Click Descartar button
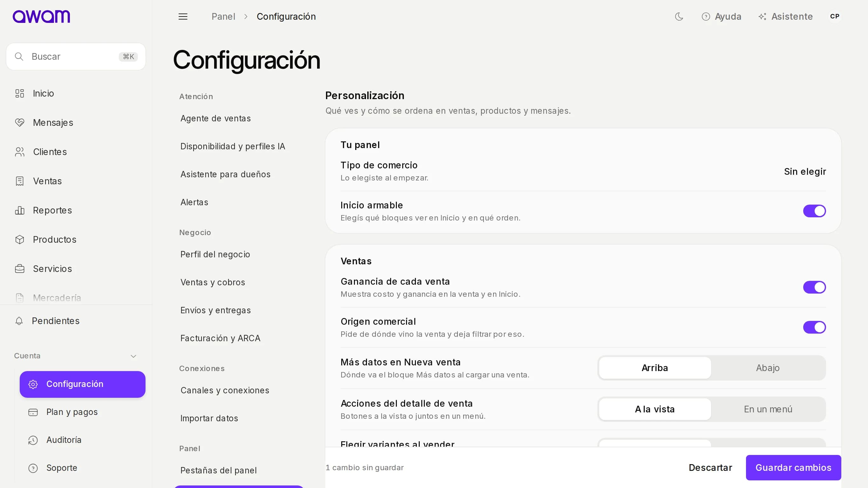 (x=710, y=468)
